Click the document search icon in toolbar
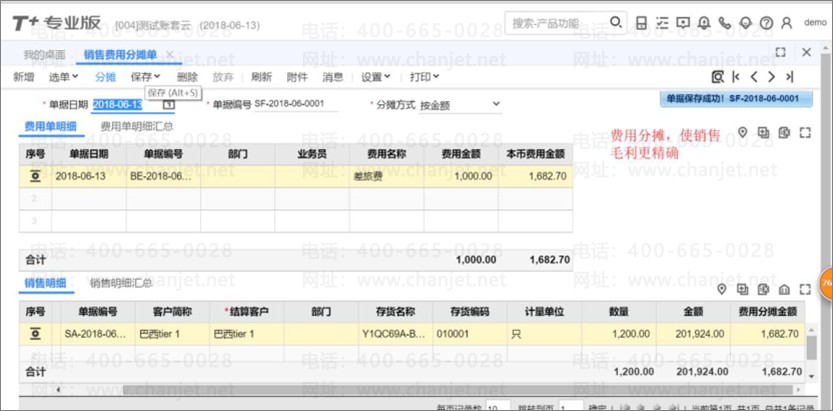 click(718, 77)
